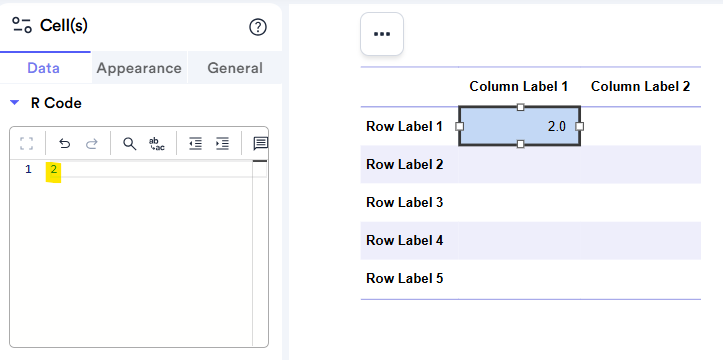Collapse the R Code section
Viewport: 723px width, 360px height.
point(15,103)
